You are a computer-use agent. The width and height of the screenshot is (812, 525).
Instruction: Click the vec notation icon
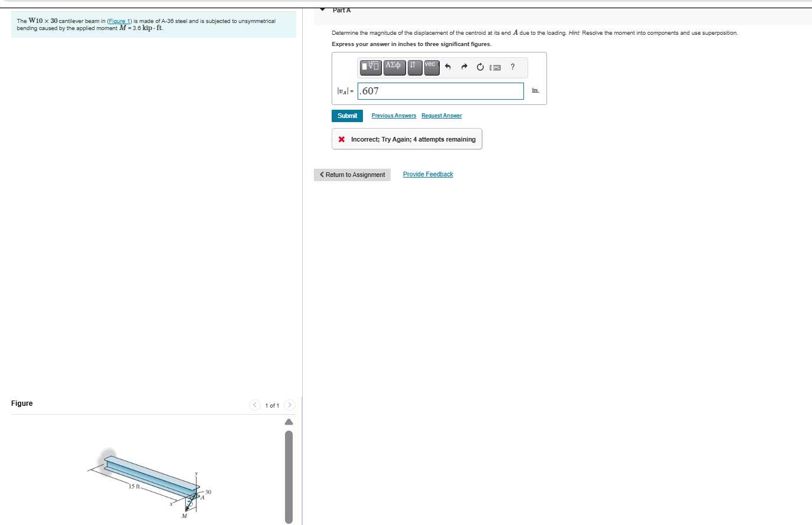tap(431, 67)
